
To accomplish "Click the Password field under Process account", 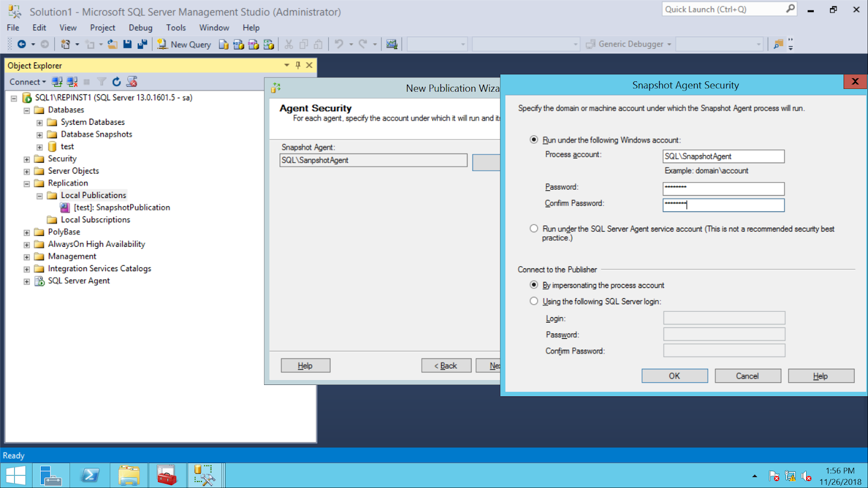I will (724, 189).
